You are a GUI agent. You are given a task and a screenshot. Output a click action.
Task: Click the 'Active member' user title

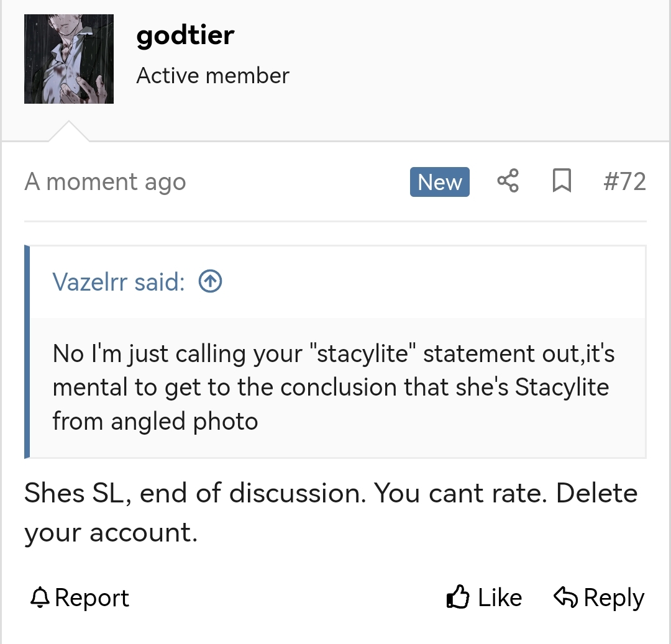(x=212, y=76)
